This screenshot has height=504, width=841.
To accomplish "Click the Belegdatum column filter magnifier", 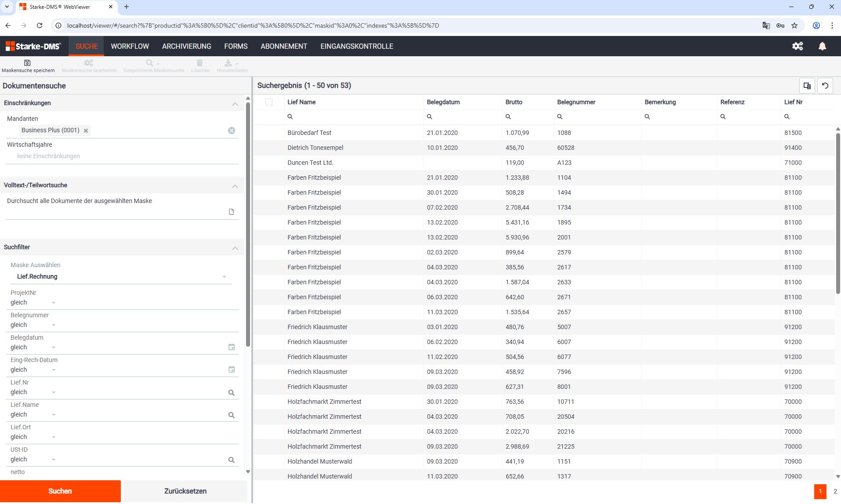I will pos(430,117).
